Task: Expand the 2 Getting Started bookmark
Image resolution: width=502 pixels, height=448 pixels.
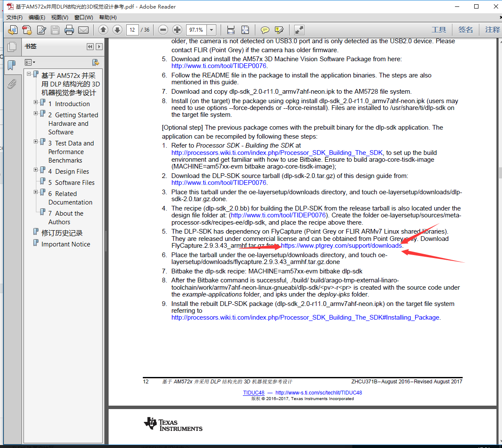Action: (x=36, y=113)
